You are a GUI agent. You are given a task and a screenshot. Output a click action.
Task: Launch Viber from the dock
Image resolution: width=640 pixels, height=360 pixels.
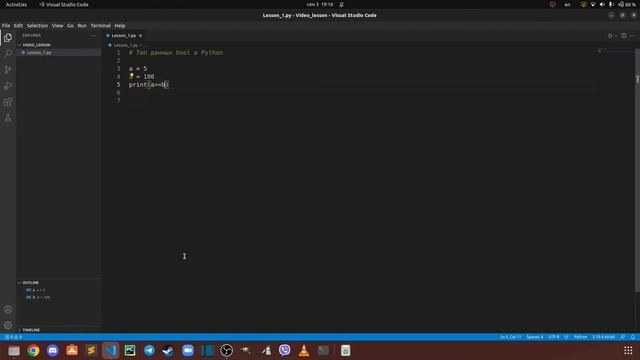coord(284,351)
